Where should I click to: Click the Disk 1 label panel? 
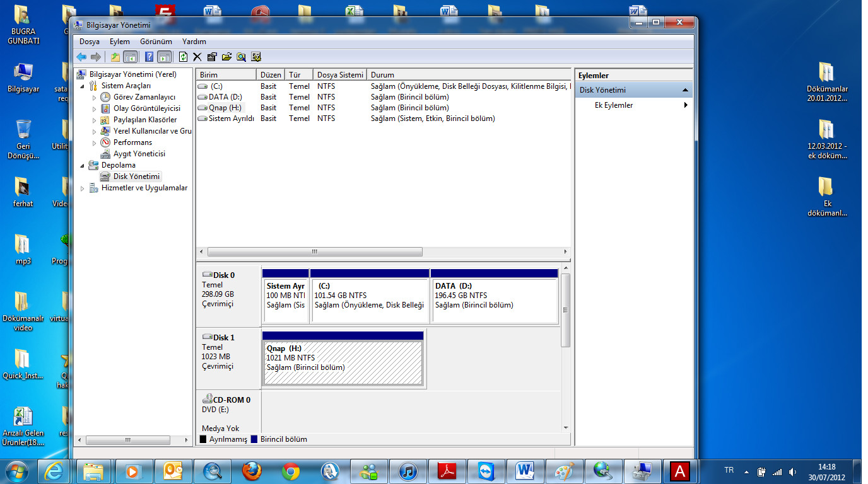click(x=228, y=358)
